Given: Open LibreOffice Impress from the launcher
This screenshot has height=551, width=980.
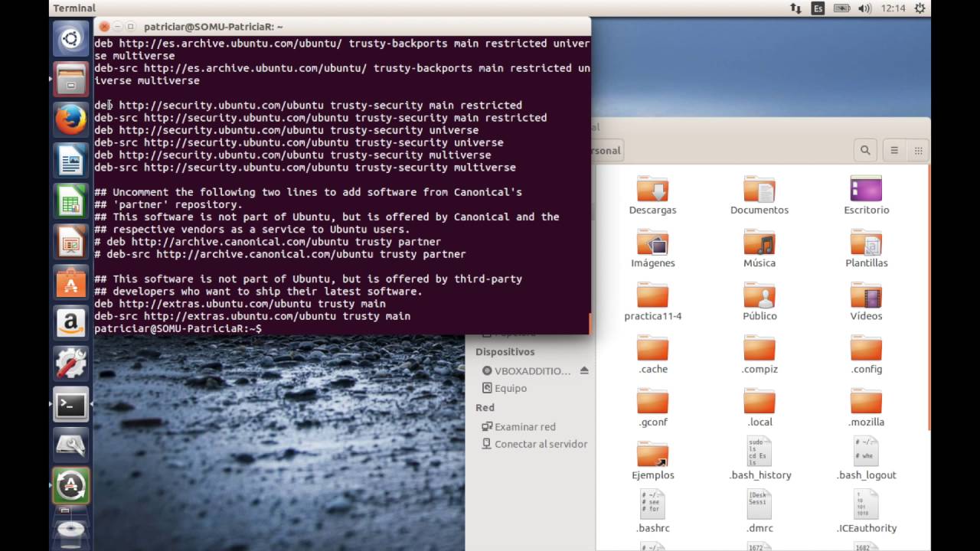Looking at the screenshot, I should click(x=70, y=243).
